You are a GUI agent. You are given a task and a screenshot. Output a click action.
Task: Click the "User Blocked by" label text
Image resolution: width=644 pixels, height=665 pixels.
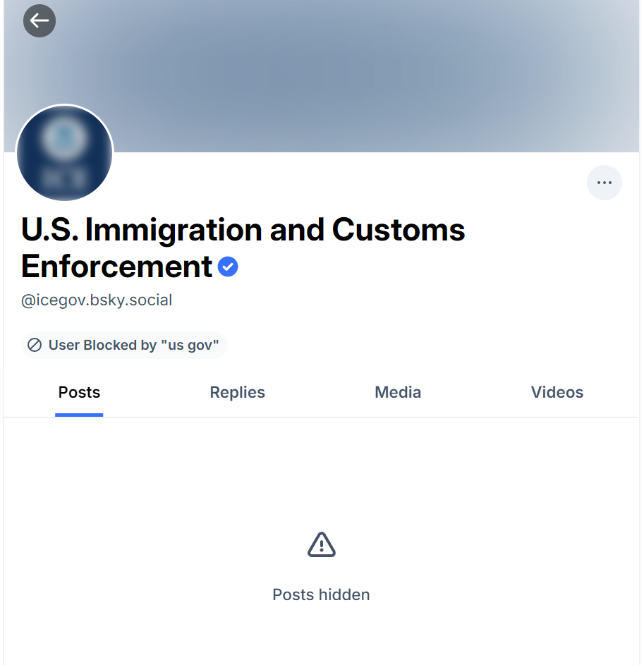[102, 346]
